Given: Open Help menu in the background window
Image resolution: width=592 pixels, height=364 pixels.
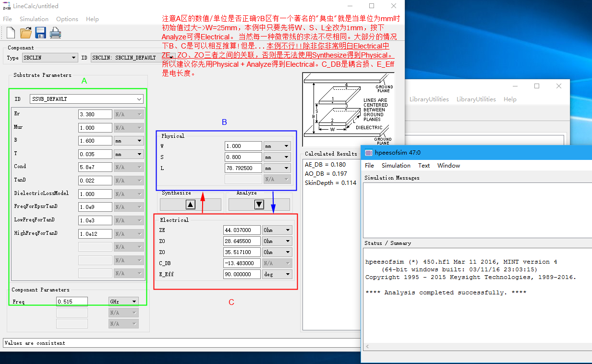Looking at the screenshot, I should (510, 99).
